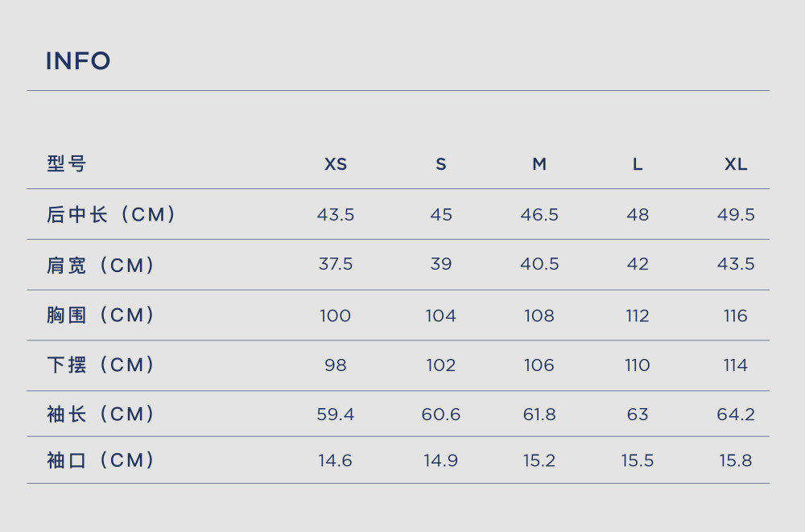Click the 袖口 (CM) row label
This screenshot has height=532, width=805.
coord(101,460)
